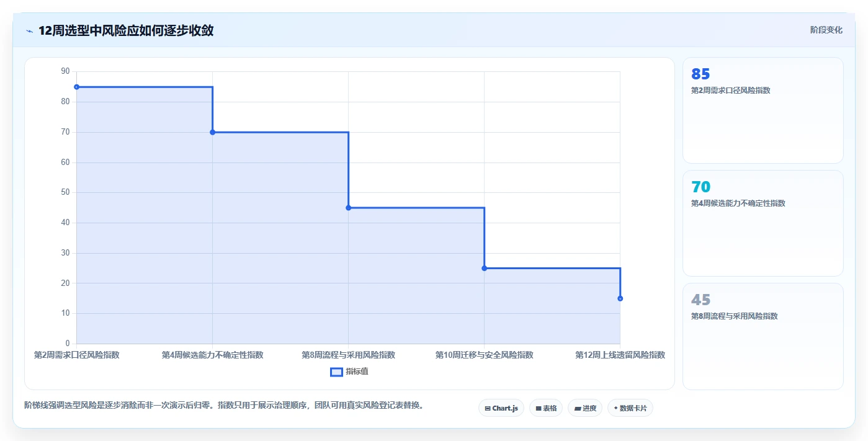
Task: Click x-axis label 第12周上线遗留风险指数
Action: pyautogui.click(x=620, y=355)
